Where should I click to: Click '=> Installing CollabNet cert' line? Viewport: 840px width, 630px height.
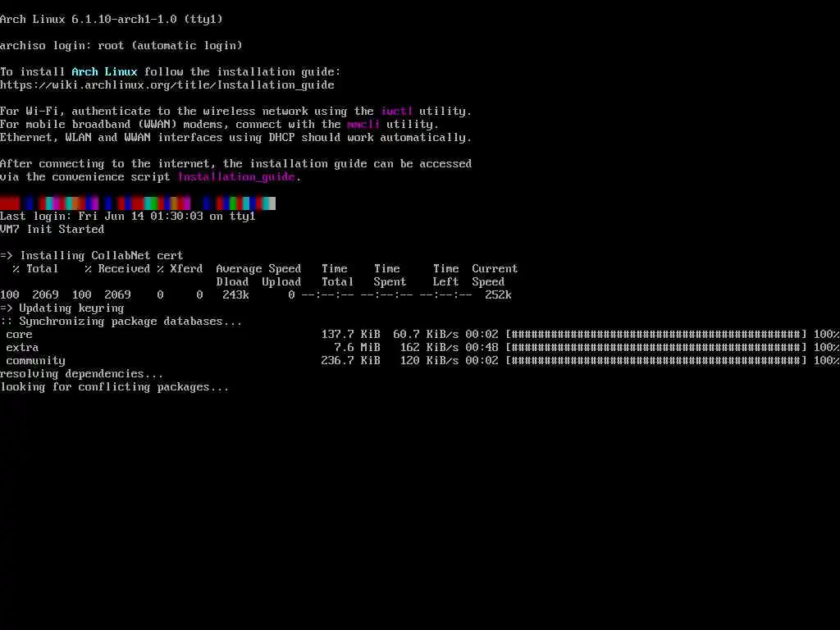point(92,256)
